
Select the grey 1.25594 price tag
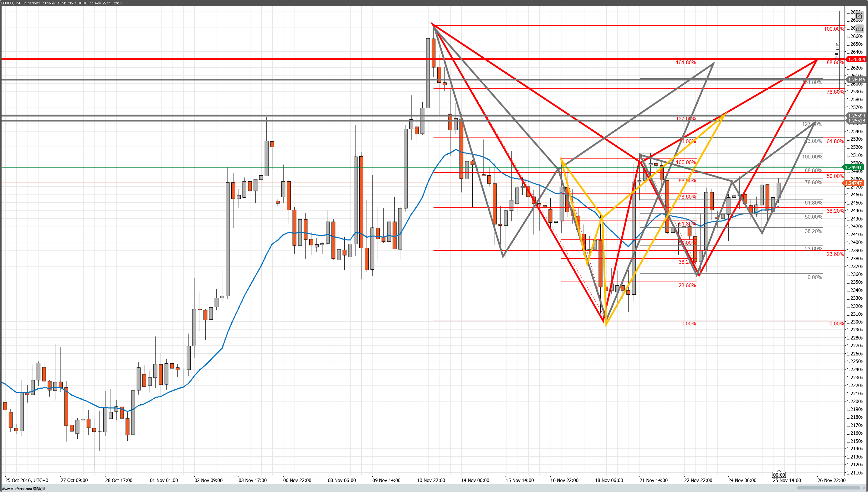click(856, 116)
